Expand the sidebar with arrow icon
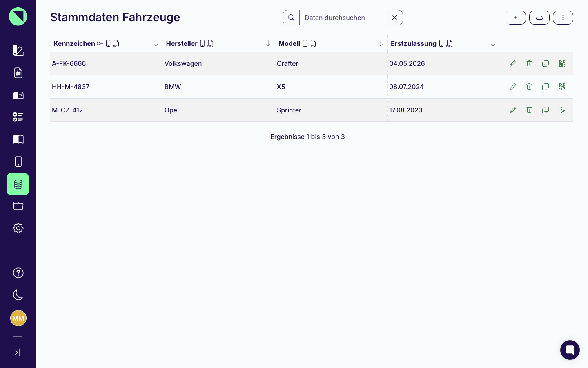This screenshot has height=368, width=588. click(x=17, y=352)
